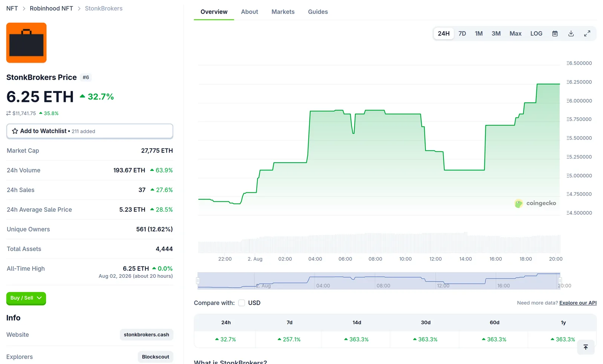
Task: Click the coingecko watermark logo on chart
Action: (535, 203)
